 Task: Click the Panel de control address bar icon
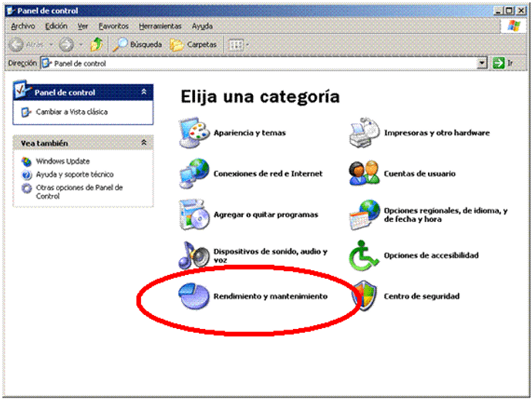click(47, 63)
